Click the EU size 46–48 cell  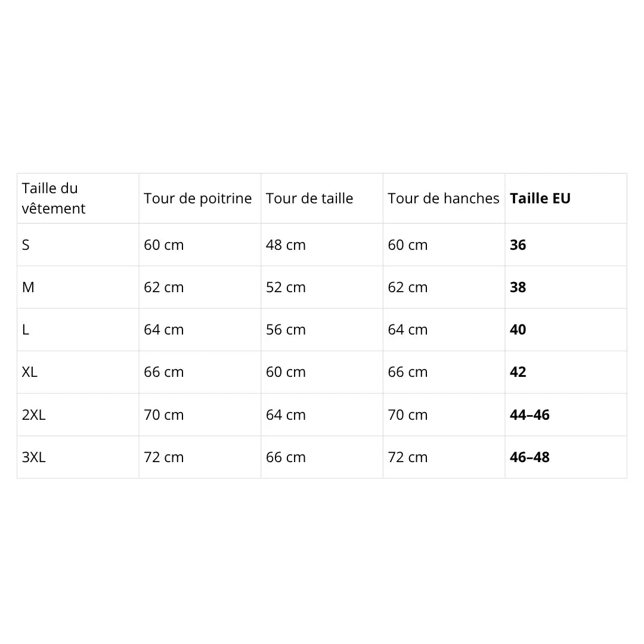[530, 457]
